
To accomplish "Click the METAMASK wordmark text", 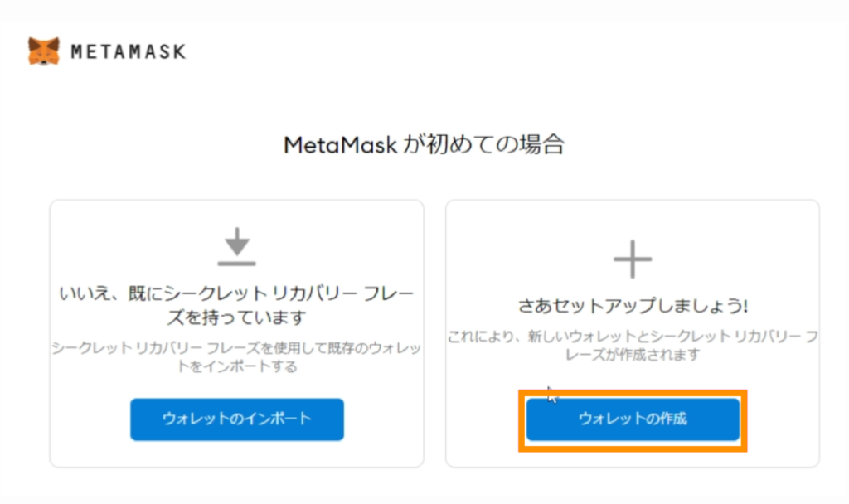I will (x=129, y=51).
